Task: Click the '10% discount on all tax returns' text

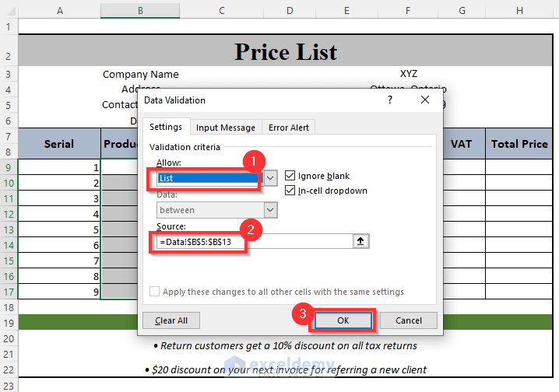Action: (x=345, y=345)
